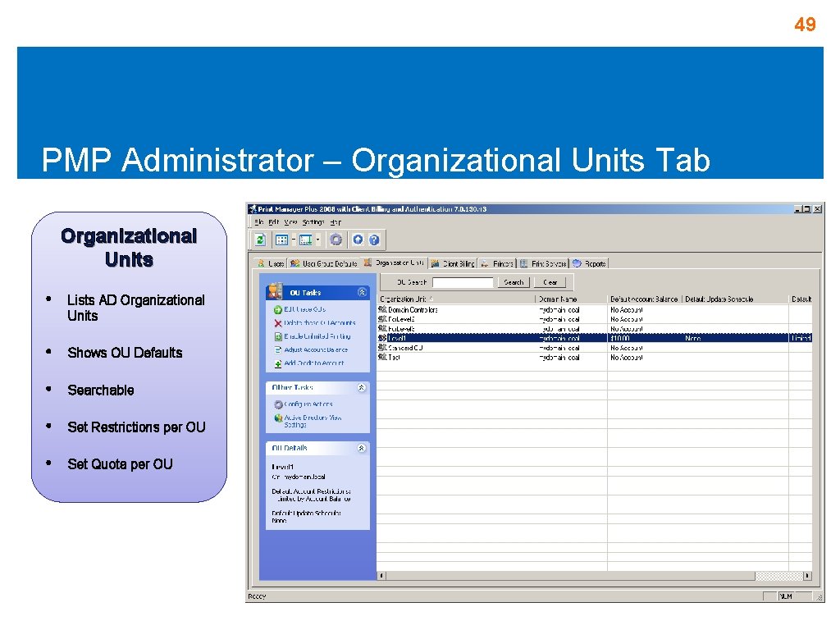Click the Print Servers tab icon
This screenshot has width=840, height=630.
tap(524, 263)
